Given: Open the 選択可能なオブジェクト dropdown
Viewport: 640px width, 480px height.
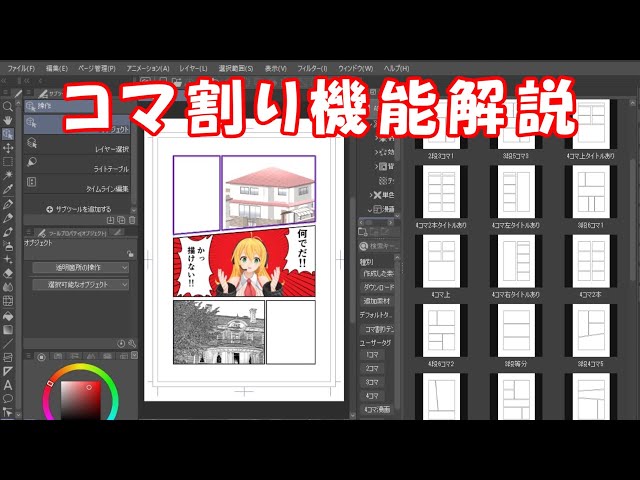Looking at the screenshot, I should pos(80,284).
